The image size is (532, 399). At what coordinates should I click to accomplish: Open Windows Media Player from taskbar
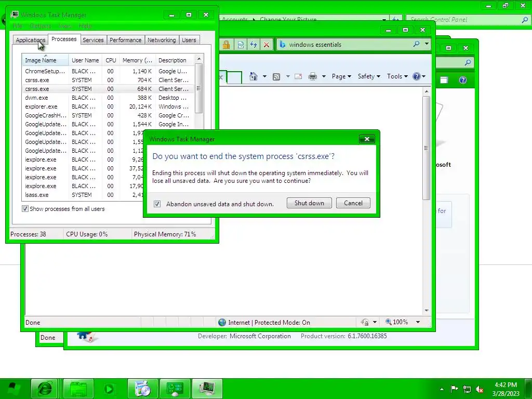tap(110, 389)
